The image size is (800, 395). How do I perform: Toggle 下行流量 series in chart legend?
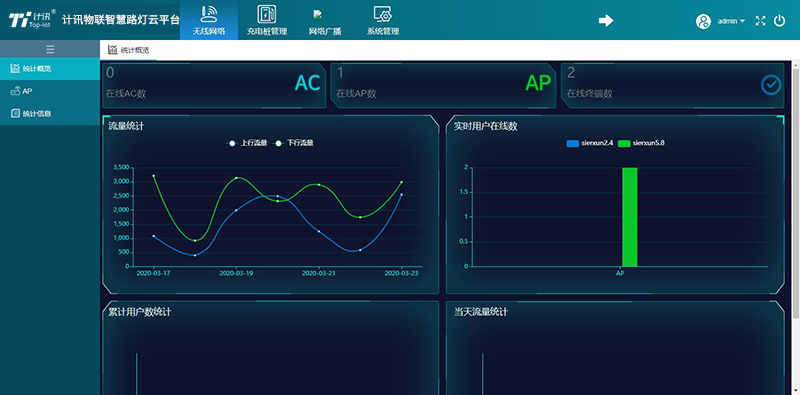click(293, 143)
